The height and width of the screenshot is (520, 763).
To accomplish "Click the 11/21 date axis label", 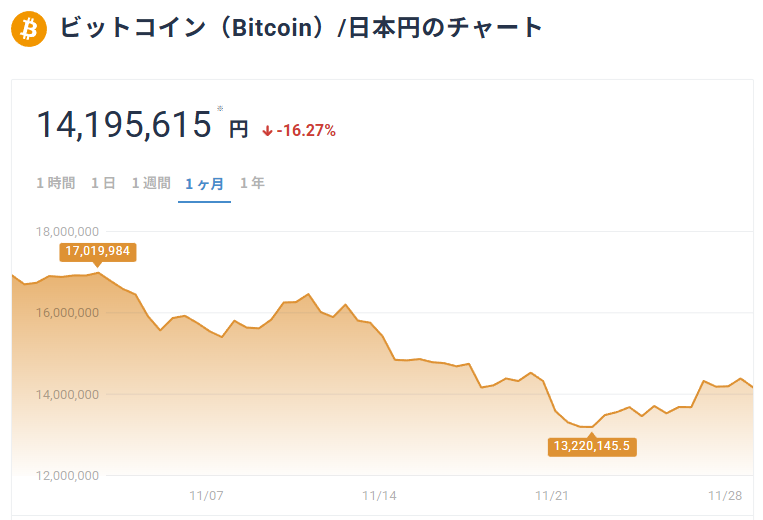I will click(x=552, y=495).
